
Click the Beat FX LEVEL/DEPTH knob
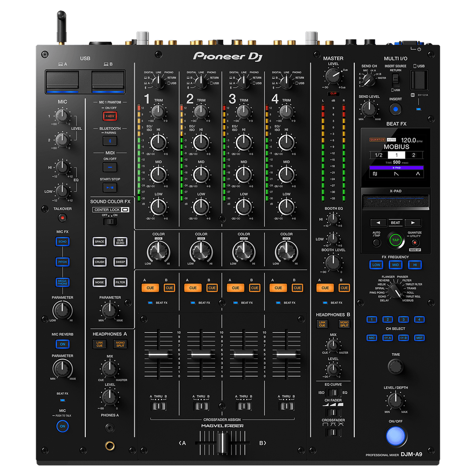[395, 400]
